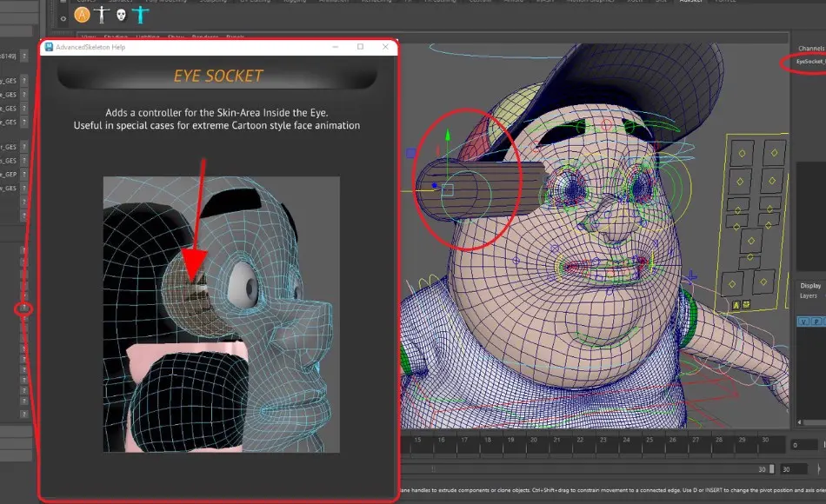This screenshot has width=826, height=504.
Task: Select the Display tab in layer editor
Action: coord(809,285)
